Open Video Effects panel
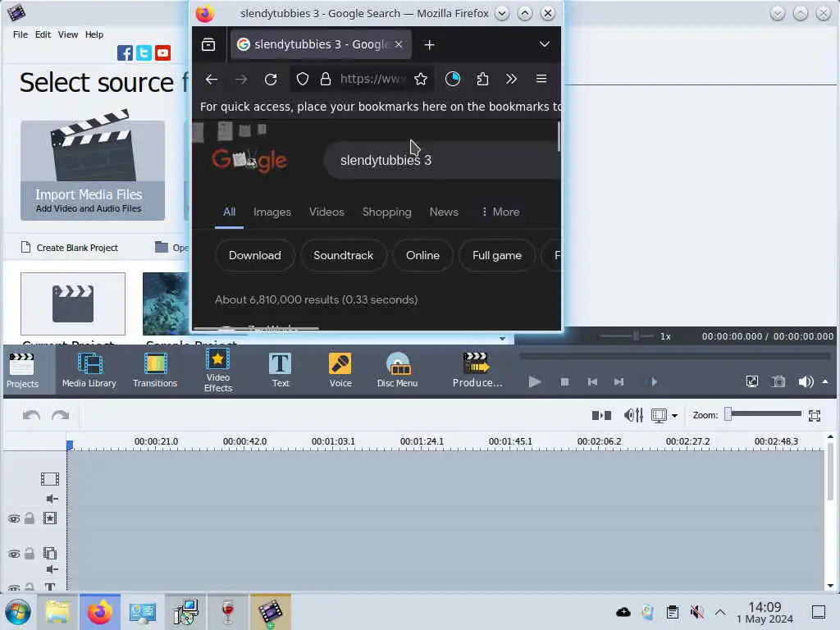840x630 pixels. (218, 371)
